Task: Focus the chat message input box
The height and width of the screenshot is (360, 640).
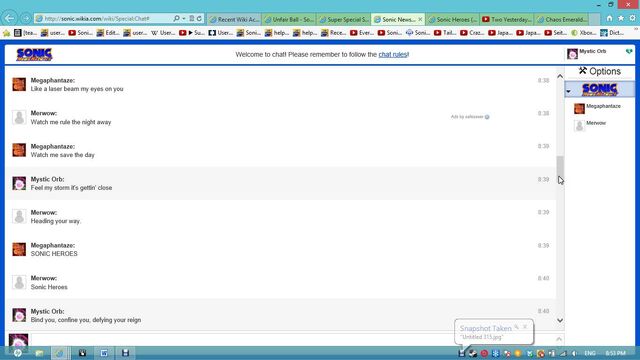Action: pos(292,340)
